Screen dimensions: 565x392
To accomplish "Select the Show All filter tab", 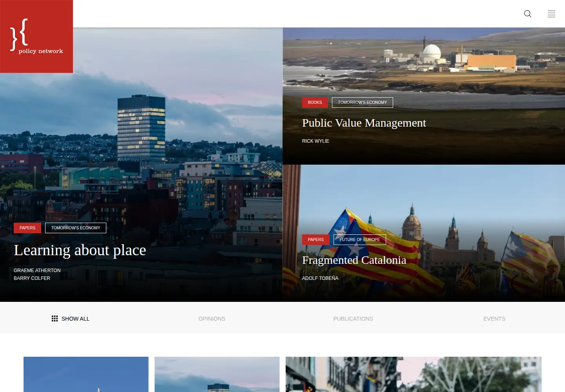I will tap(71, 319).
